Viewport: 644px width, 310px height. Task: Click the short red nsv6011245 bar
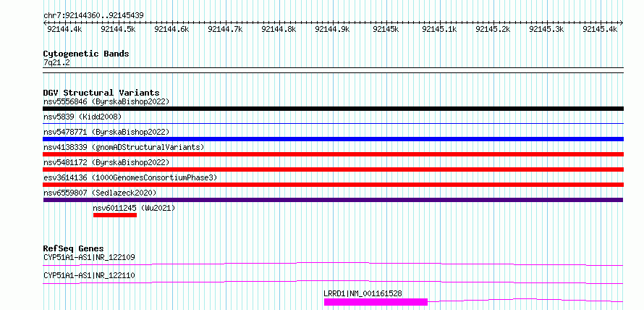click(x=115, y=215)
